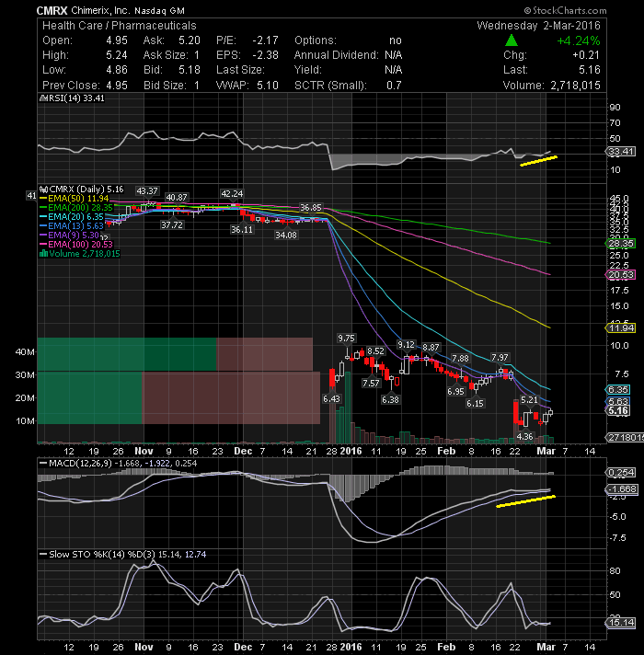644x655 pixels.
Task: Click the Prev Close label
Action: click(71, 86)
